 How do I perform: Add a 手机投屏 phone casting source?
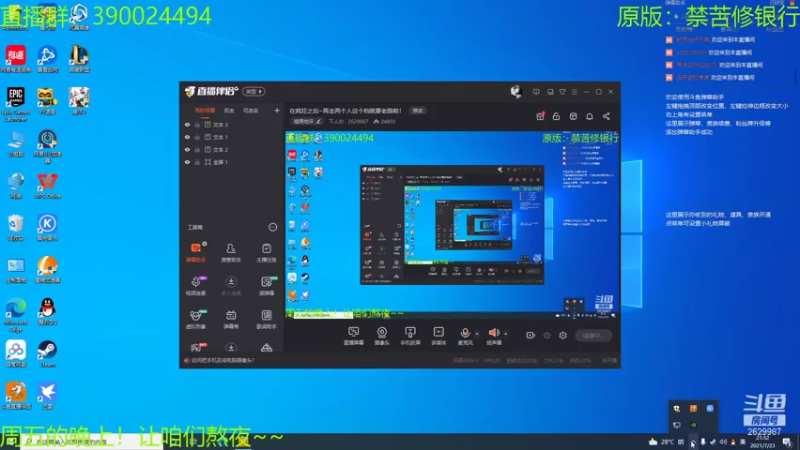pos(410,336)
